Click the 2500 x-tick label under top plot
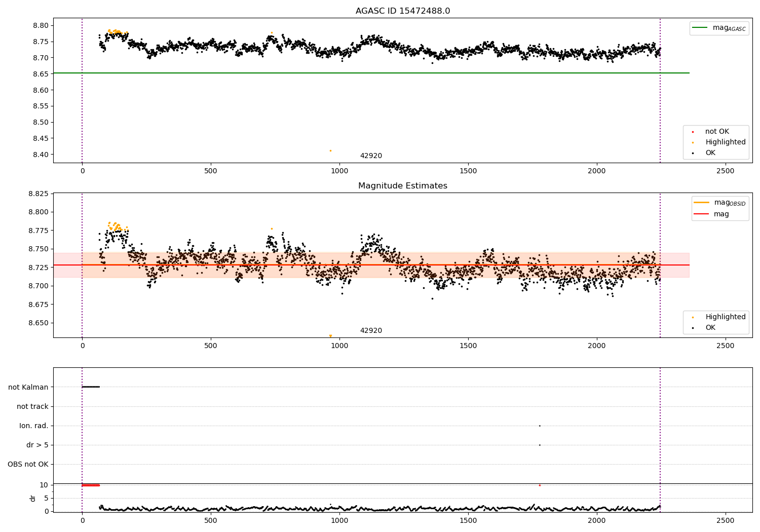 (726, 171)
